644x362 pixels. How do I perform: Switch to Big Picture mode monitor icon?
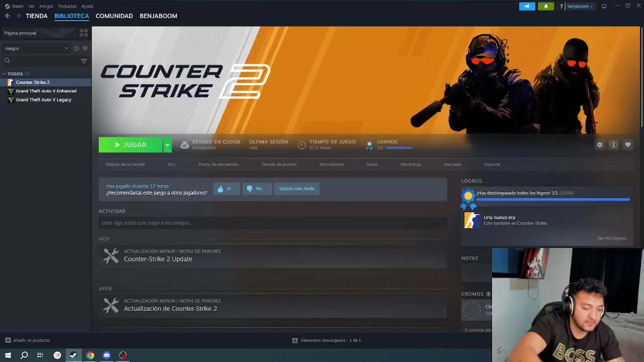click(x=604, y=7)
